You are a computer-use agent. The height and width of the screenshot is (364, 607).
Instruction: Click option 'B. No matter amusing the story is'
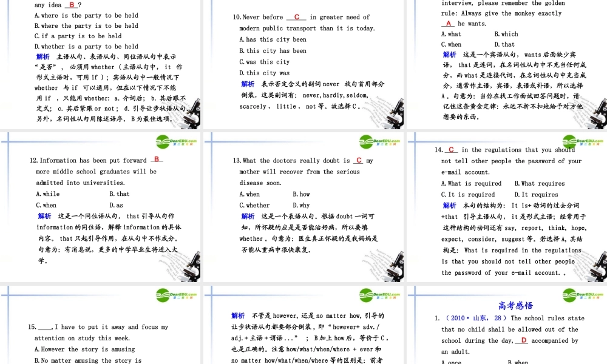[x=88, y=360]
